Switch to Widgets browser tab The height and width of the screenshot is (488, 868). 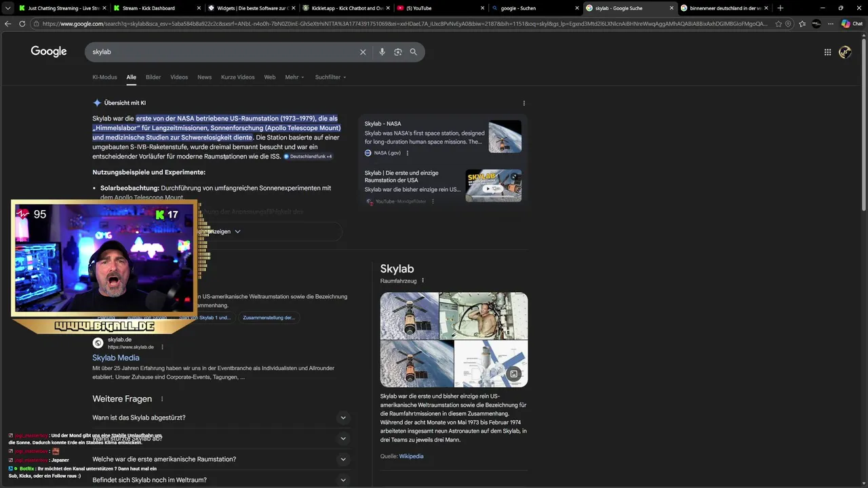click(251, 8)
